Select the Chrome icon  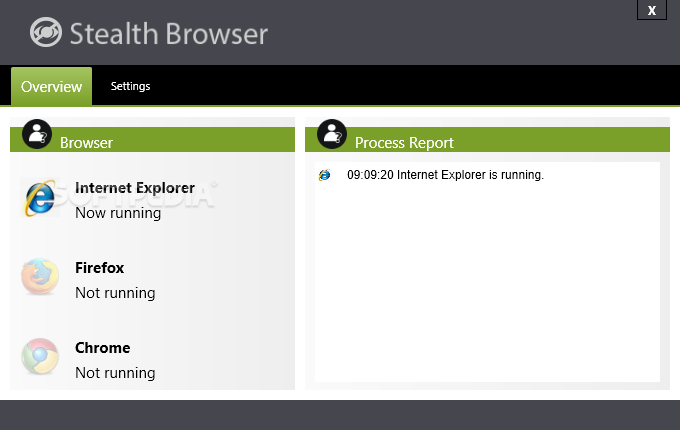pos(40,356)
